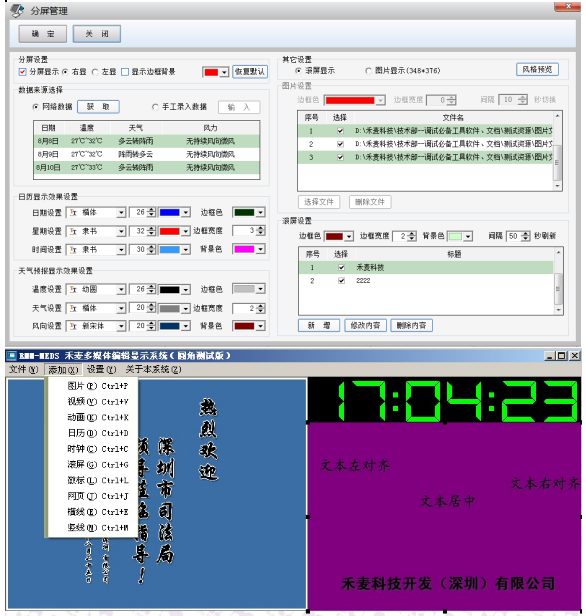Click the 分屏管理 window title icon
This screenshot has width=586, height=616.
(17, 11)
